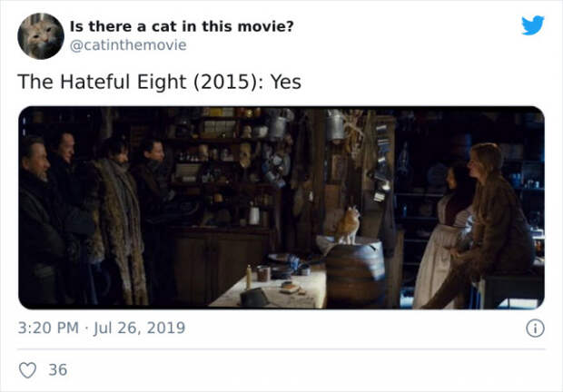
Task: Click the Jul 26, 2019 date
Action: pyautogui.click(x=139, y=328)
